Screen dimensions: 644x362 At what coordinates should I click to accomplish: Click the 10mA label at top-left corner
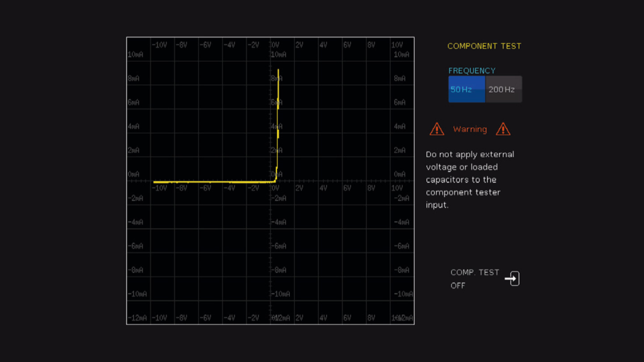(135, 54)
